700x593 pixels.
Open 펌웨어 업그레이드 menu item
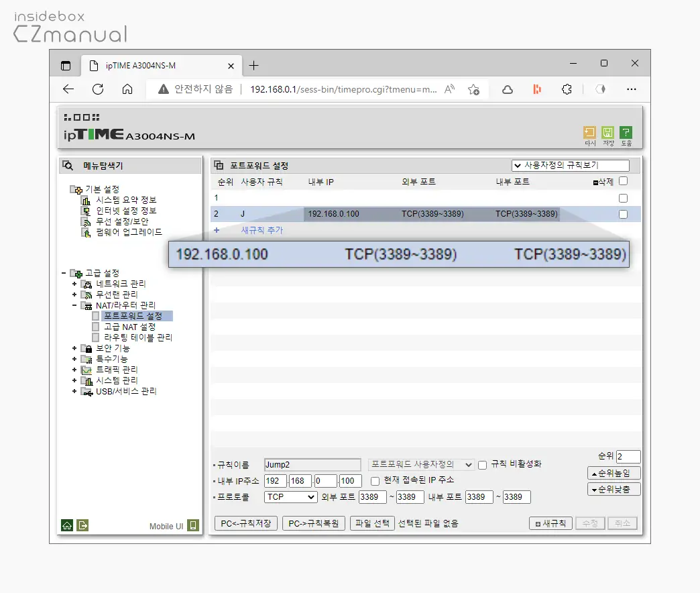click(x=129, y=232)
